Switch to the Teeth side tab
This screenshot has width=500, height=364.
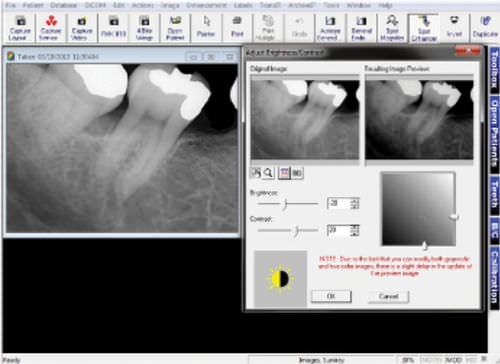494,195
